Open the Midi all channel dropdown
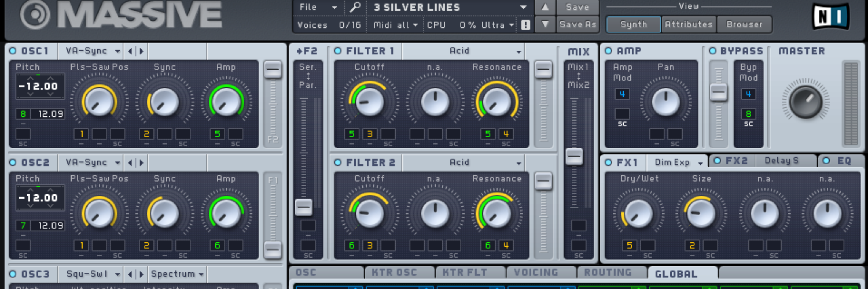Screen dimensions: 868x289 (395, 25)
